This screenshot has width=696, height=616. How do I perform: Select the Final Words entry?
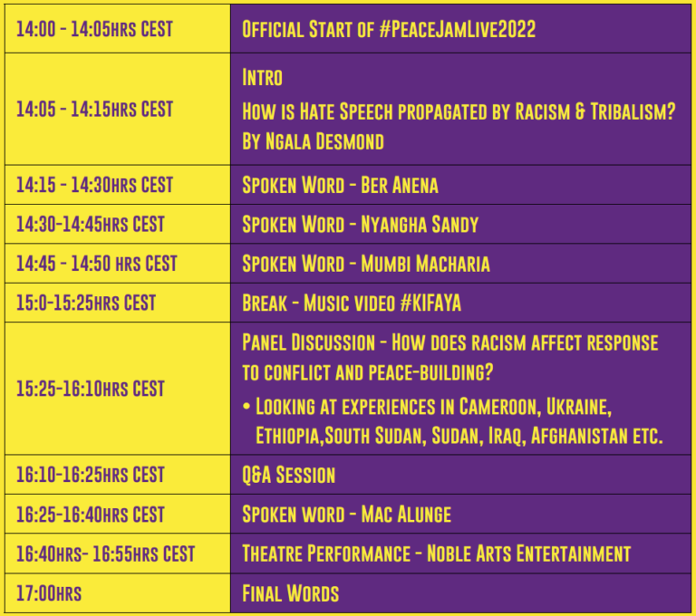coord(290,593)
